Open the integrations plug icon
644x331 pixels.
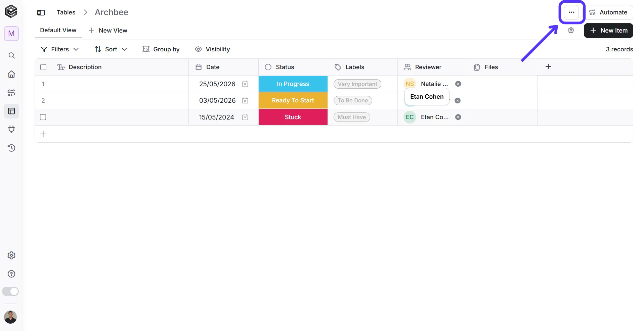pos(11,129)
